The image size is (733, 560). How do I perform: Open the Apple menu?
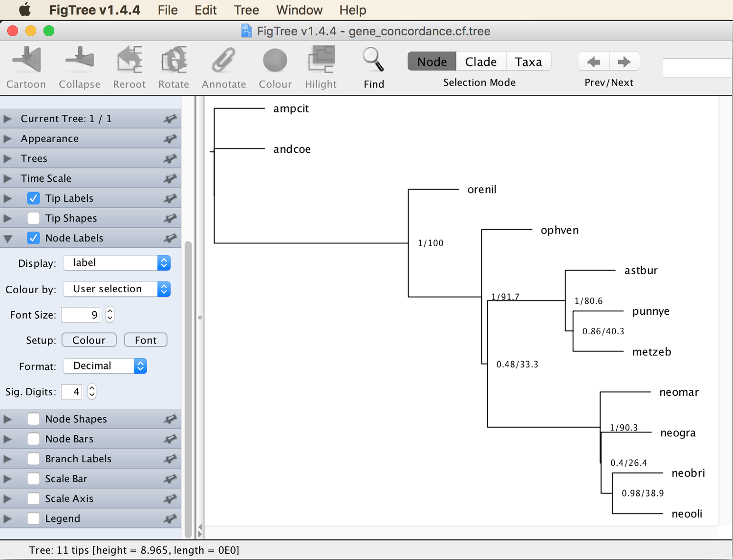(25, 10)
